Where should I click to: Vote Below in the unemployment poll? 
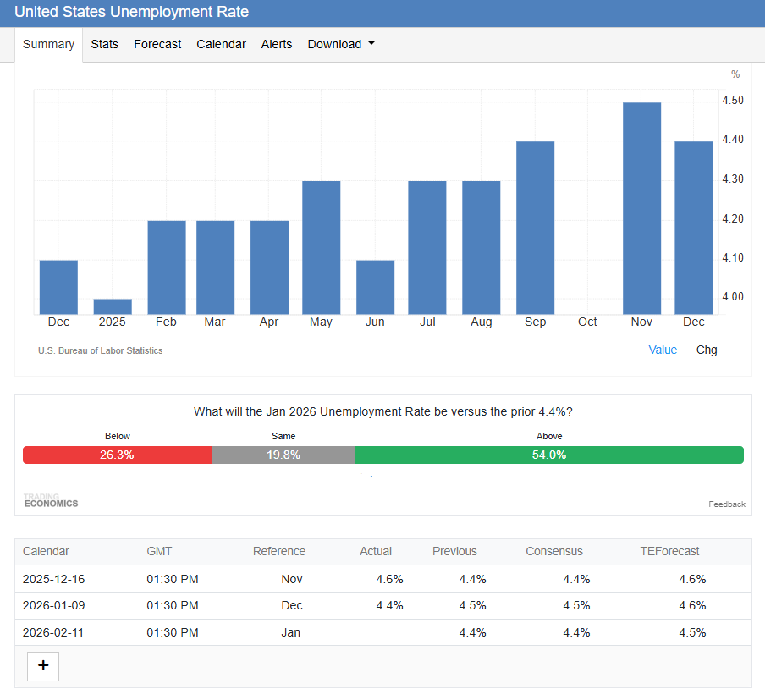click(x=118, y=455)
